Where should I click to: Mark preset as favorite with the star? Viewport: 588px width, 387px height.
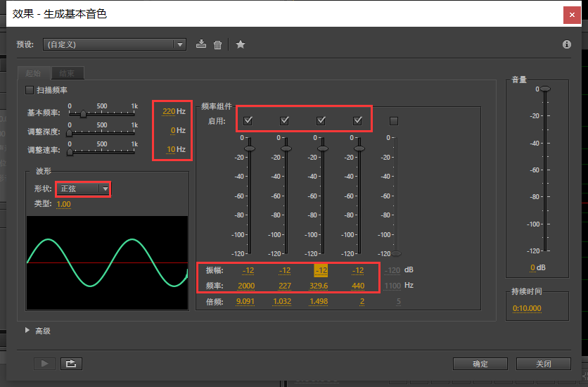pyautogui.click(x=241, y=44)
